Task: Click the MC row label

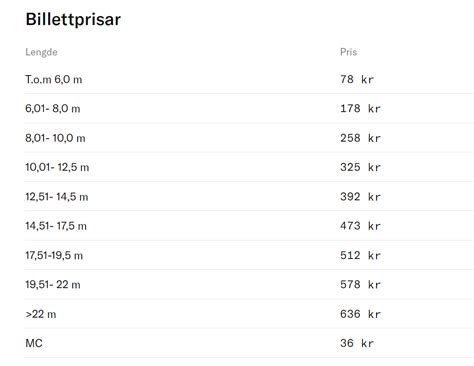Action: tap(34, 343)
